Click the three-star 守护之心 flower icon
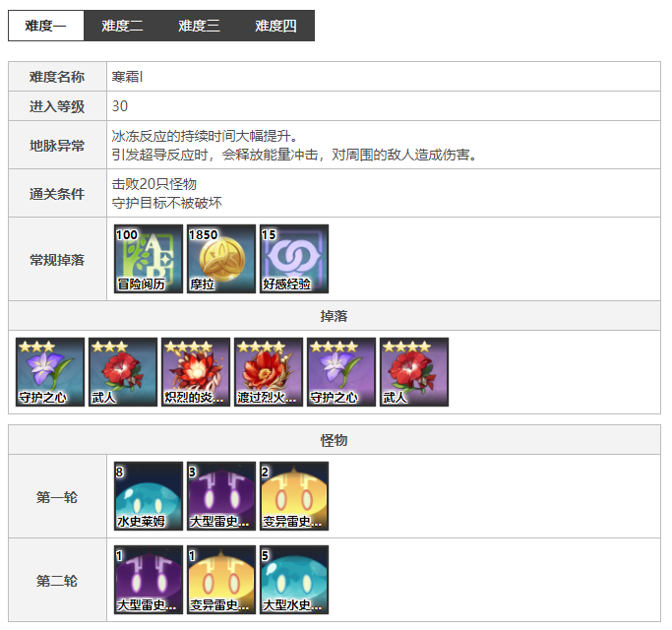This screenshot has width=672, height=630. [50, 372]
